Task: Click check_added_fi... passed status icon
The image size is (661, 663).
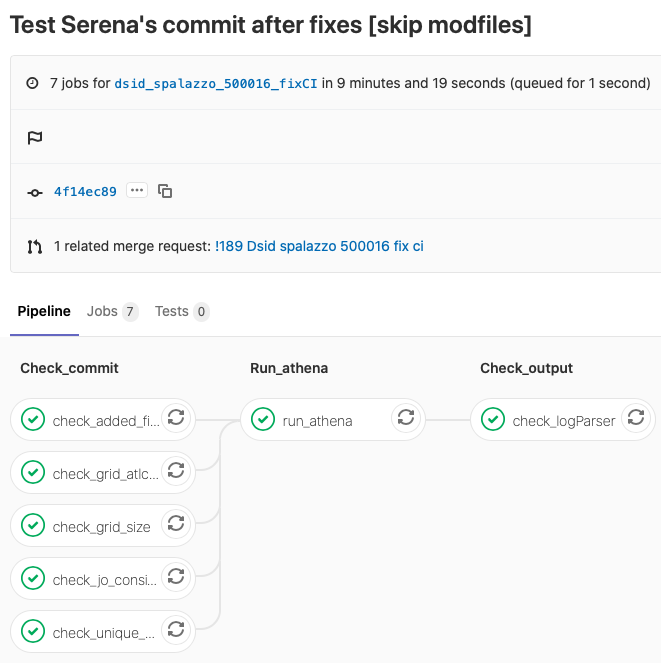Action: pos(33,419)
